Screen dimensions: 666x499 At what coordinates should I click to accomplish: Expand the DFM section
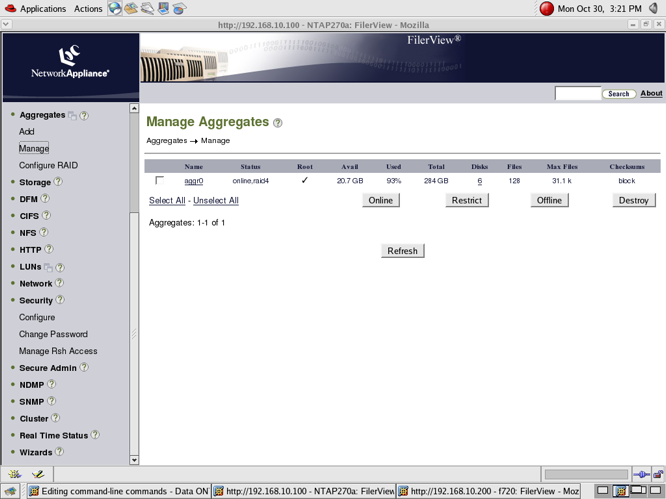coord(28,199)
